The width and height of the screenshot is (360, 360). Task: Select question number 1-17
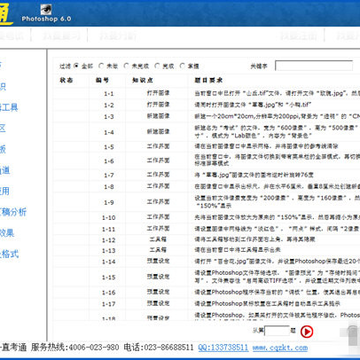point(109,304)
